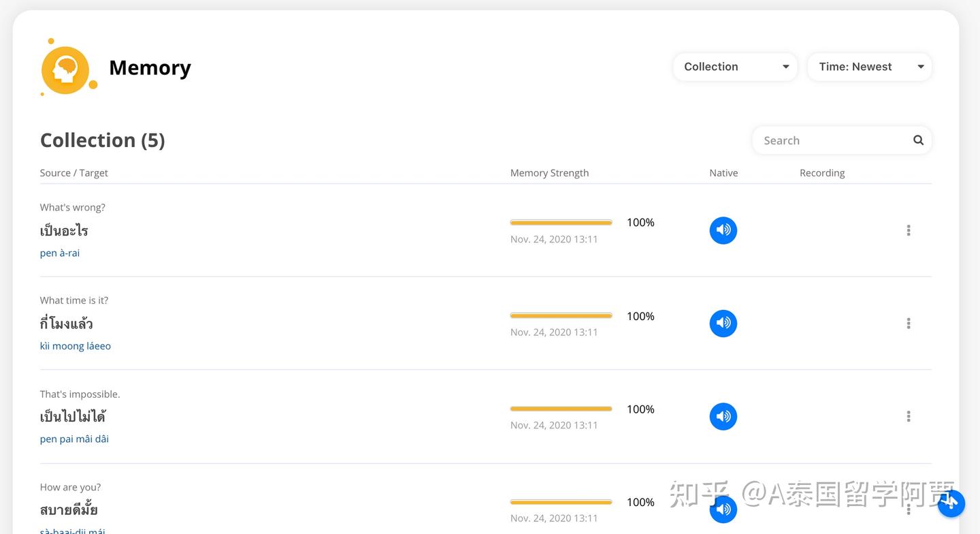Click the Native column header
The height and width of the screenshot is (534, 980).
[x=723, y=173]
